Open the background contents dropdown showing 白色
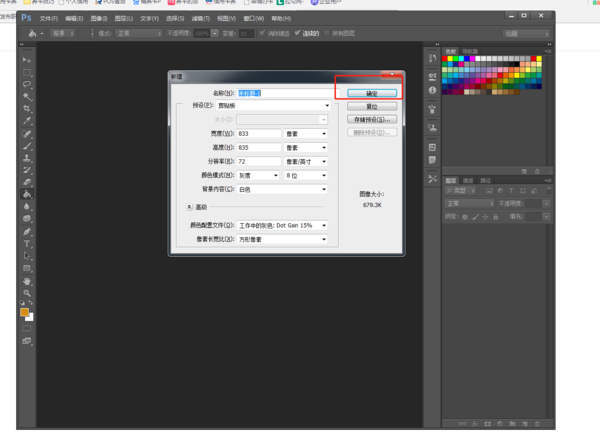The width and height of the screenshot is (600, 434). [282, 189]
